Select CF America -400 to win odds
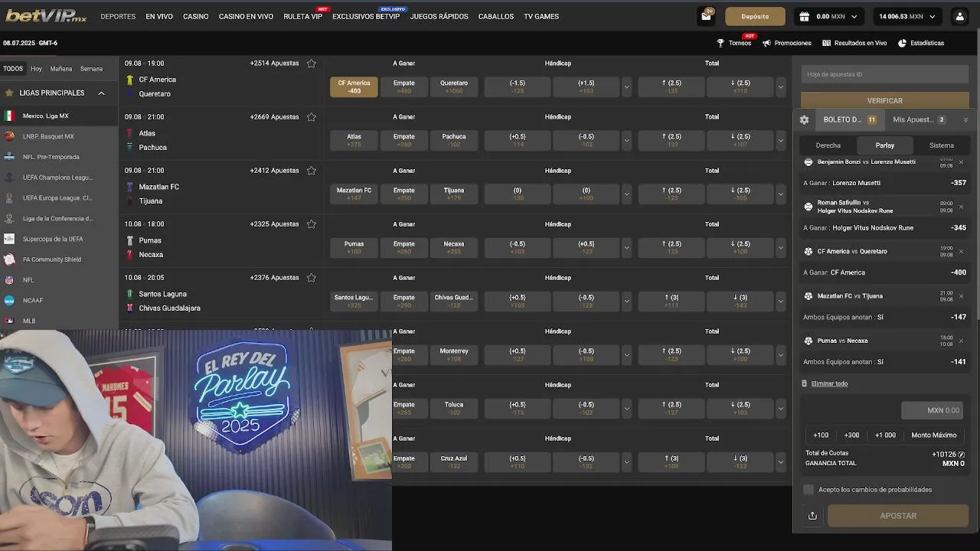 click(x=354, y=87)
